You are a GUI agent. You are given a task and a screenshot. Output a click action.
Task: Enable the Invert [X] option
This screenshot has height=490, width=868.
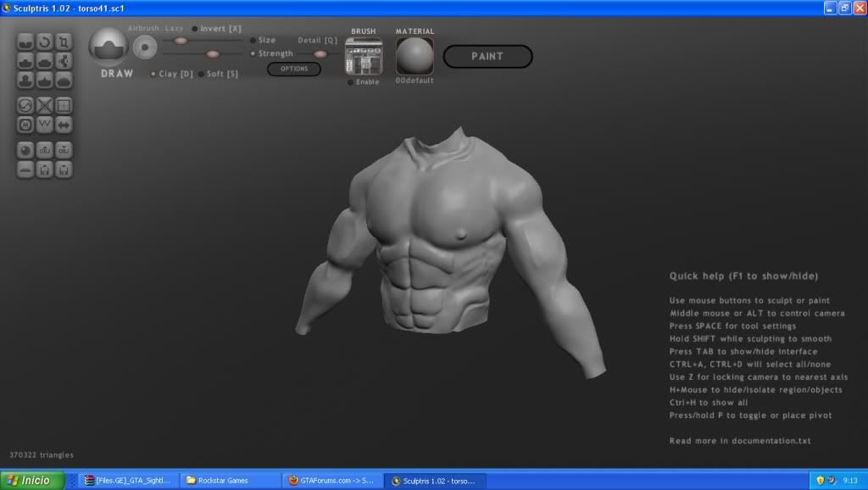195,29
